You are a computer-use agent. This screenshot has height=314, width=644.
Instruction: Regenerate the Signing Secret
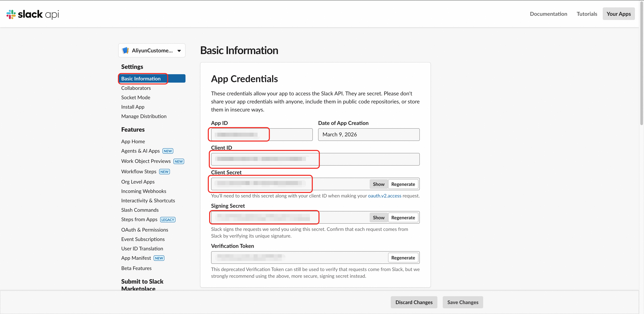(x=403, y=217)
